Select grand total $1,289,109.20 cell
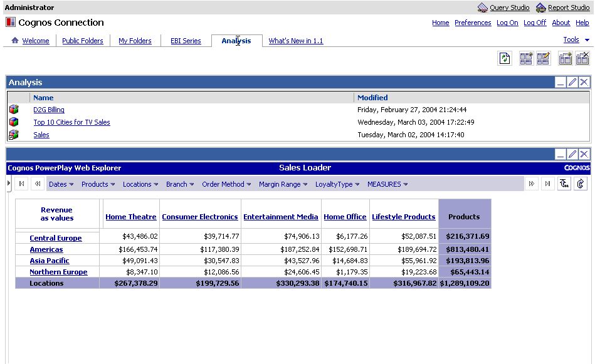Screen dimensions: 595x364 point(465,283)
